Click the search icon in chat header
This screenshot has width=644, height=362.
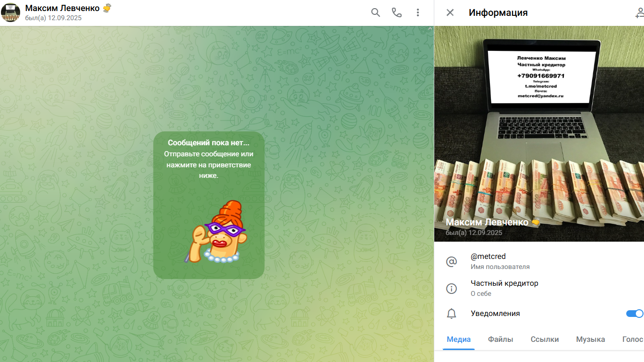375,13
